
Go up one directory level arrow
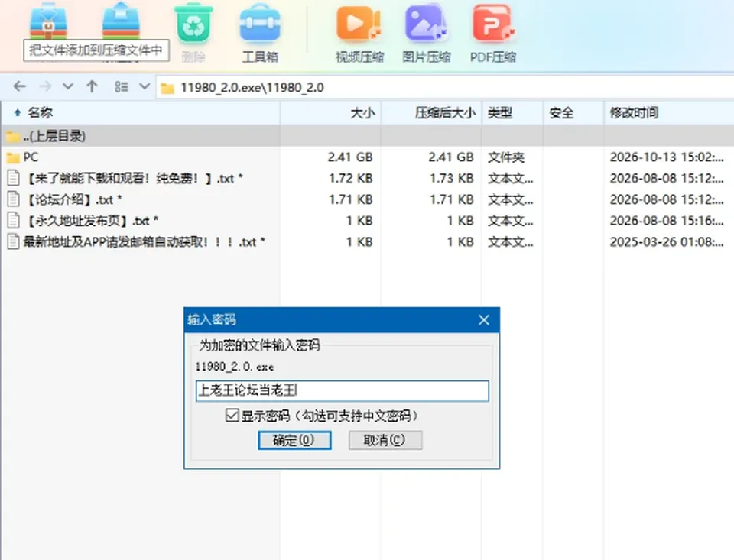click(x=92, y=86)
